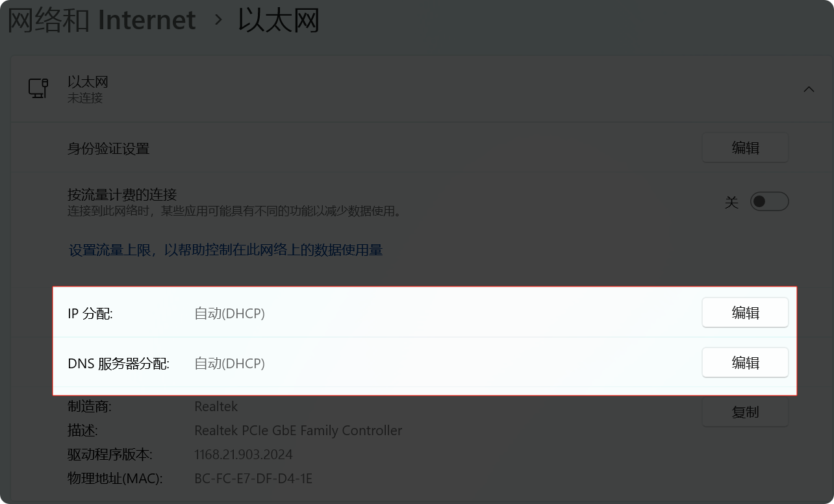Toggle 按流量计费的连接 switch
Viewport: 834px width, 504px height.
(769, 201)
